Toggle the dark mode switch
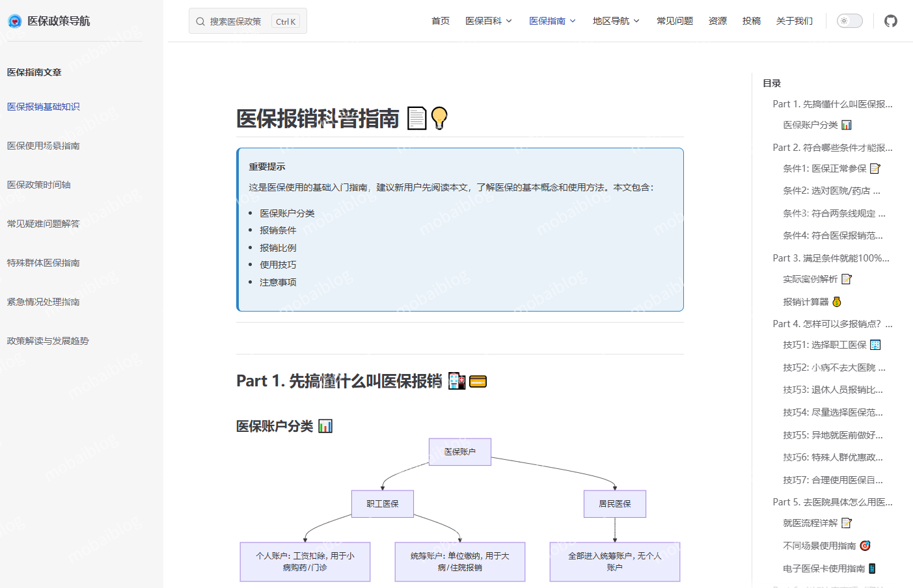The image size is (913, 588). pyautogui.click(x=849, y=20)
